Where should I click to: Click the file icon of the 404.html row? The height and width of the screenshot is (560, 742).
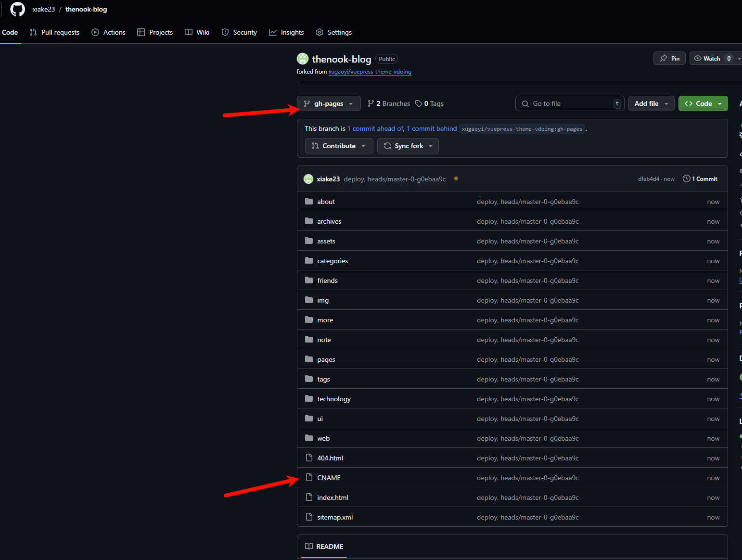[309, 458]
